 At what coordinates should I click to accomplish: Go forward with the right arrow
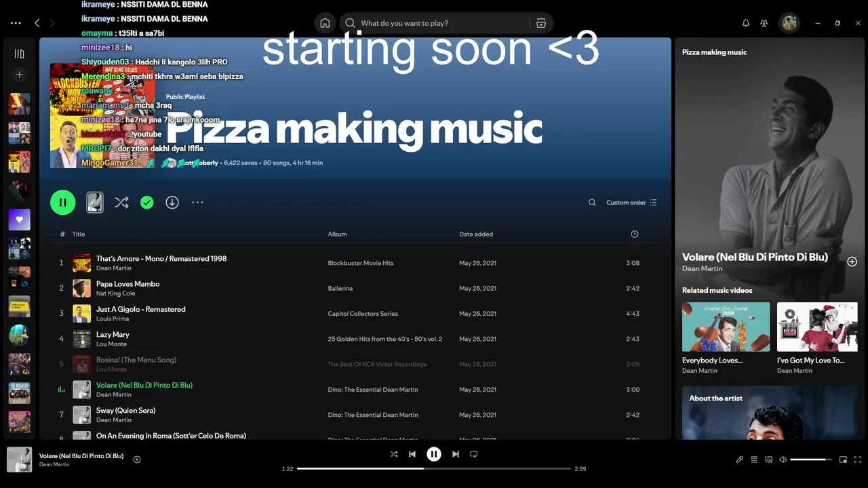pyautogui.click(x=52, y=23)
